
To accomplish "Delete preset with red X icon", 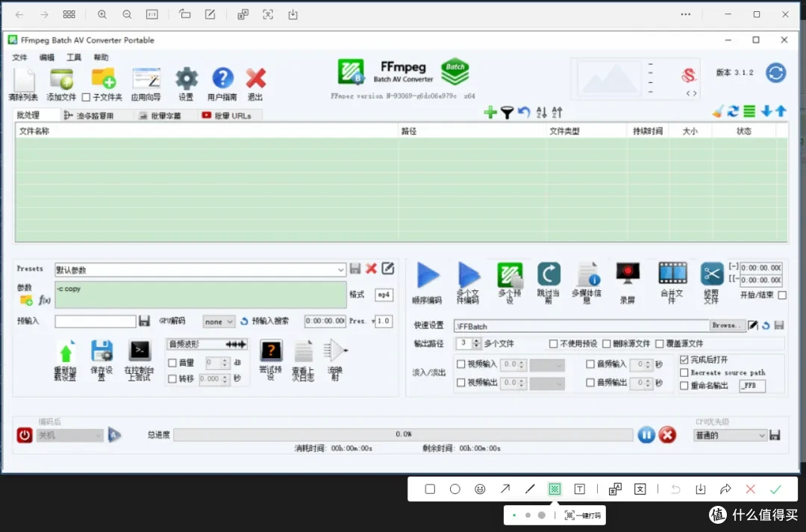I will tap(371, 269).
